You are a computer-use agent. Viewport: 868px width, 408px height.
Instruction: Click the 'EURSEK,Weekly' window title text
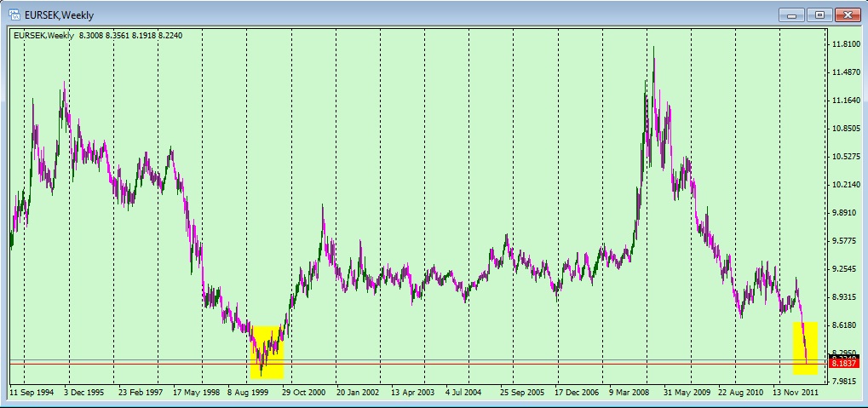point(60,15)
